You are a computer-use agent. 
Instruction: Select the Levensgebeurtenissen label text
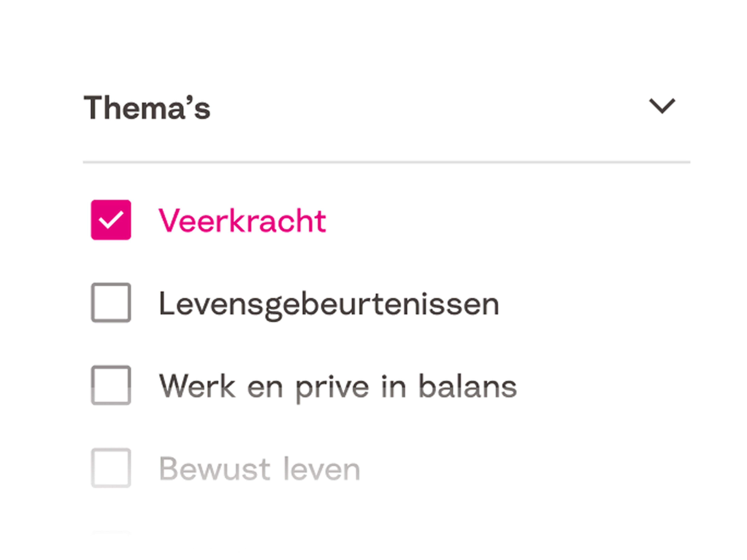(x=329, y=304)
